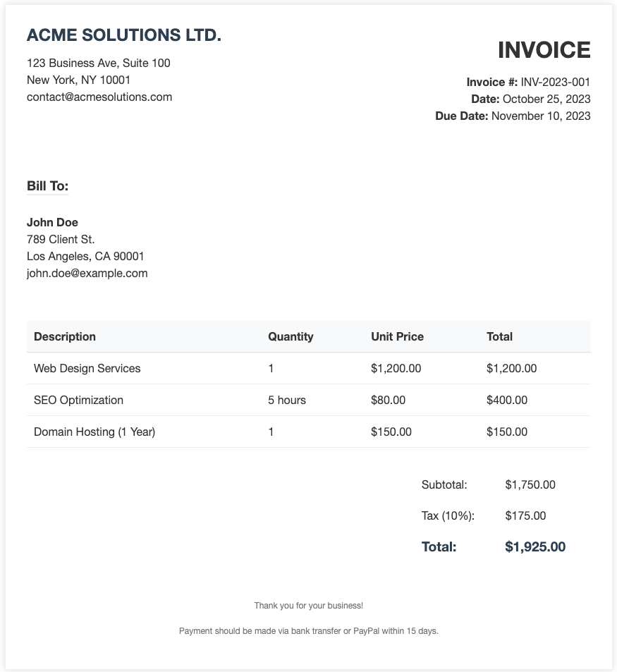Click the Quantity column header

click(291, 337)
